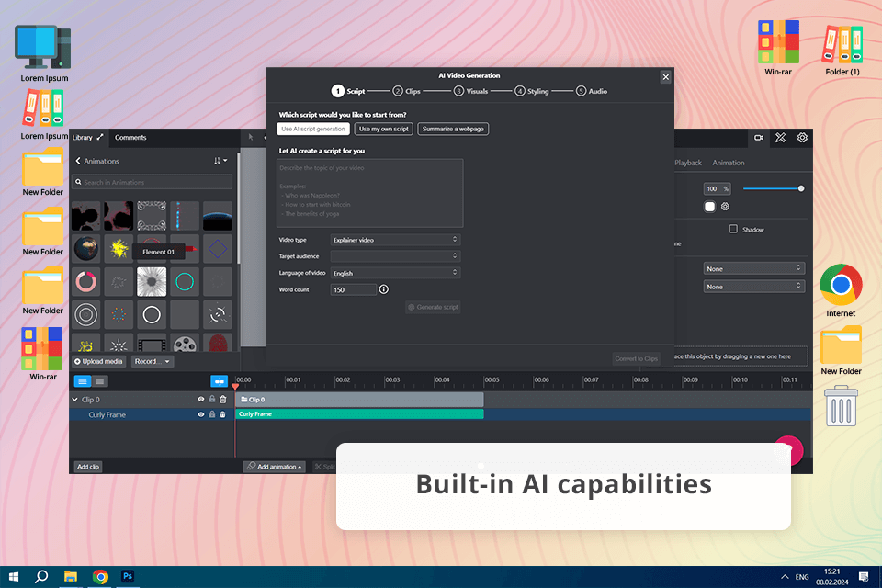Image resolution: width=882 pixels, height=588 pixels.
Task: Delete the Curly Frame layer
Action: pos(222,414)
